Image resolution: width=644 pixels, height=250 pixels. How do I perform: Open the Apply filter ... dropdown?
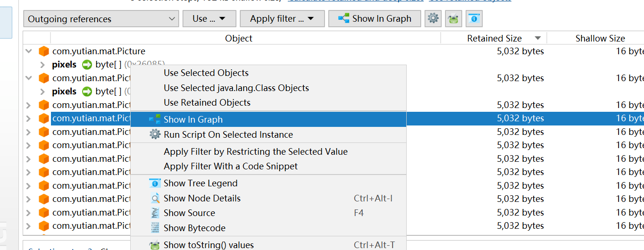pyautogui.click(x=282, y=19)
